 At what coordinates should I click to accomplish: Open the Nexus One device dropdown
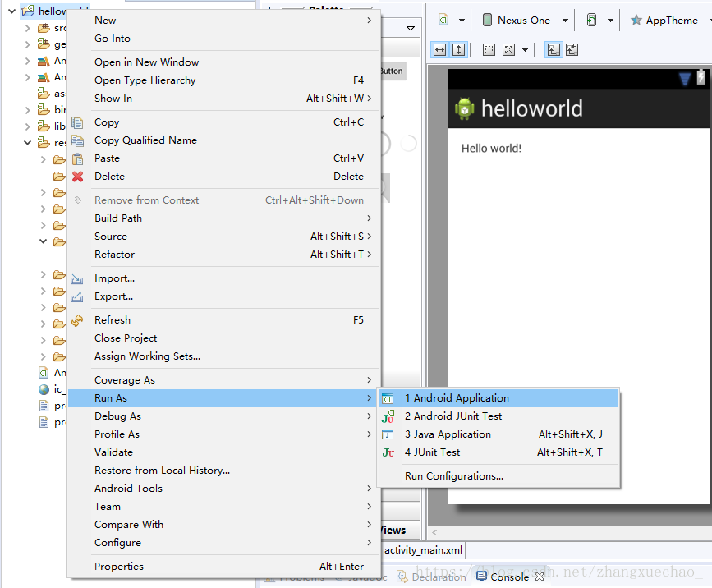pyautogui.click(x=565, y=21)
